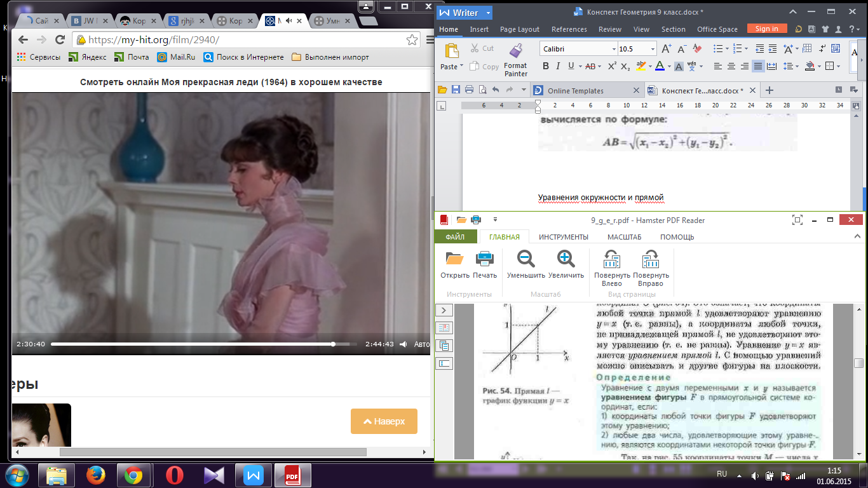Click Zoom In (Увеличить) in PDF Reader
Screen dimensions: 868x488
pos(566,264)
